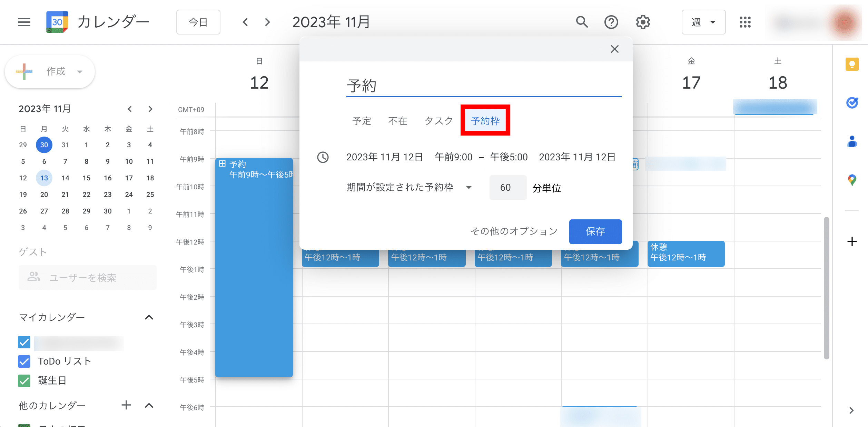Click the ユーザーを検索 guest search field
The image size is (868, 427).
tap(88, 277)
